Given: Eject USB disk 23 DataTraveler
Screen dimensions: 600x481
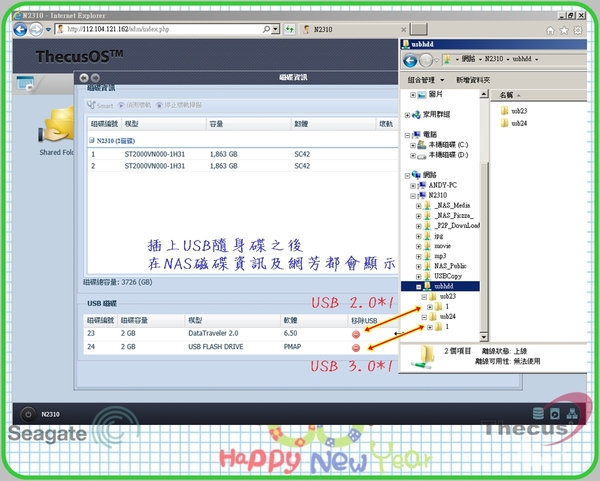Looking at the screenshot, I should (356, 334).
